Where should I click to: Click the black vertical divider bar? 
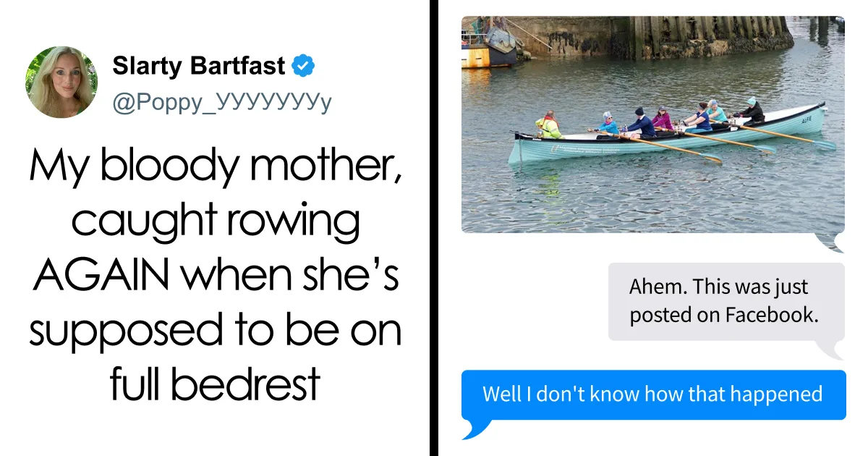point(433,228)
